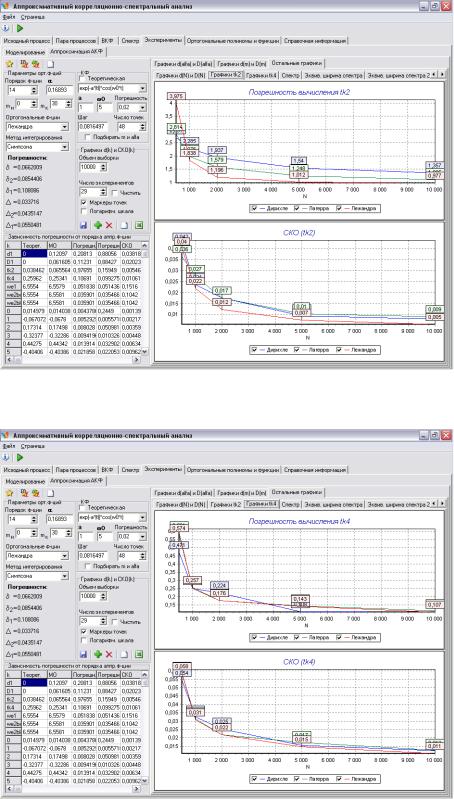
Task: Enable Логарифм. шкала in the tk2 window
Action: (84, 210)
